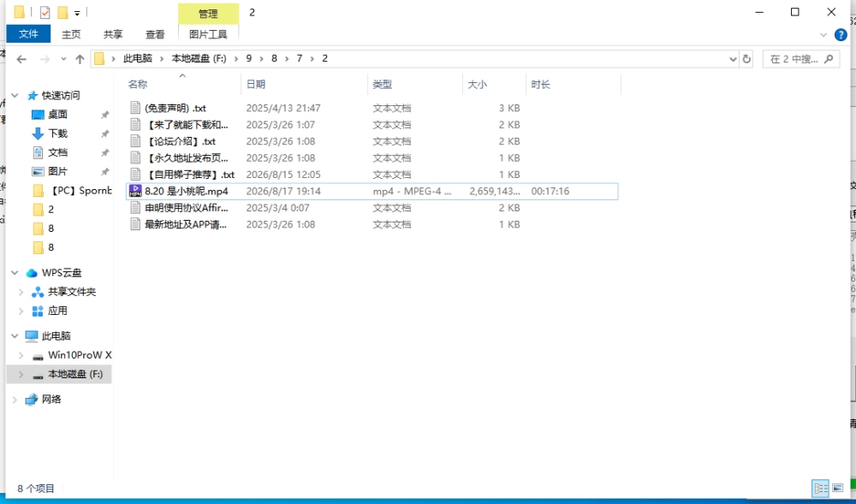Select the (免责声明) .txt file
Screen dimensions: 856x504
point(175,108)
